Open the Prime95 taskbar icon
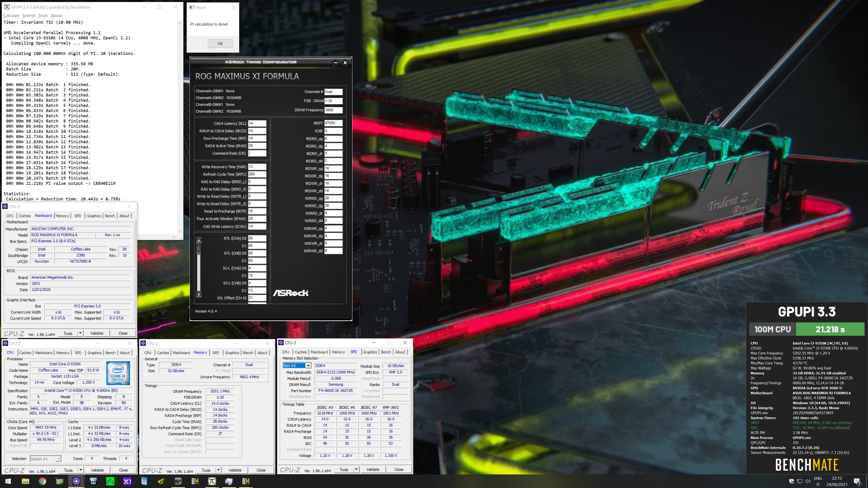The width and height of the screenshot is (868, 488). [110, 481]
